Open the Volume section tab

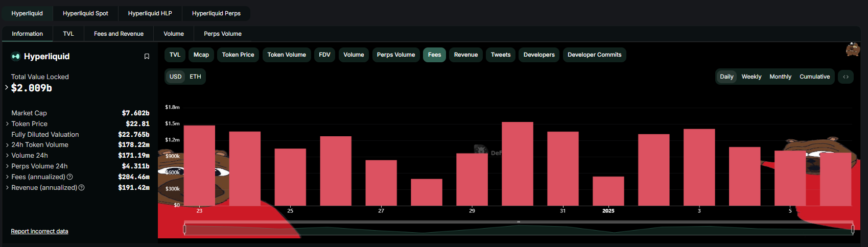pyautogui.click(x=174, y=34)
